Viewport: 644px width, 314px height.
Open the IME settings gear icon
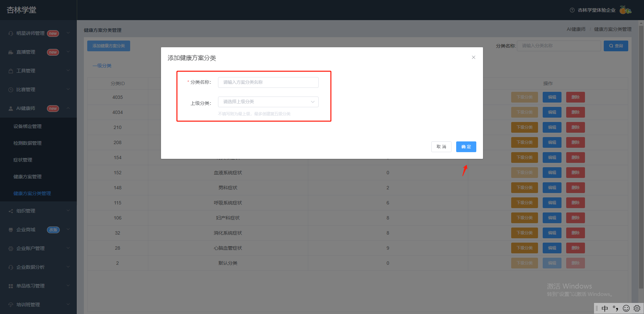(637, 308)
